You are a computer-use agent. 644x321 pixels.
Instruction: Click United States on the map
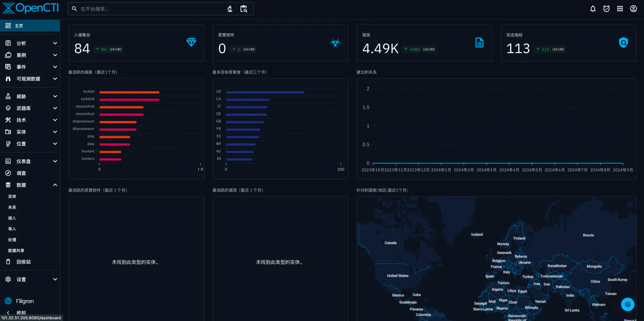(x=398, y=276)
